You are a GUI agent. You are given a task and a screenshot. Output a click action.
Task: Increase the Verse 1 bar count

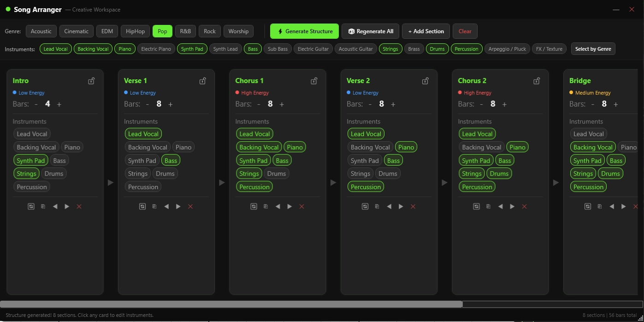click(x=171, y=104)
